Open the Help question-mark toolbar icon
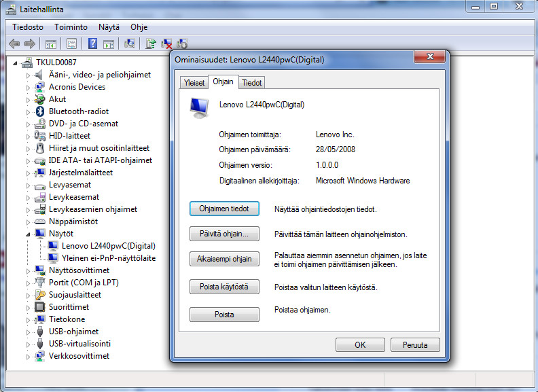The width and height of the screenshot is (538, 392). point(92,43)
